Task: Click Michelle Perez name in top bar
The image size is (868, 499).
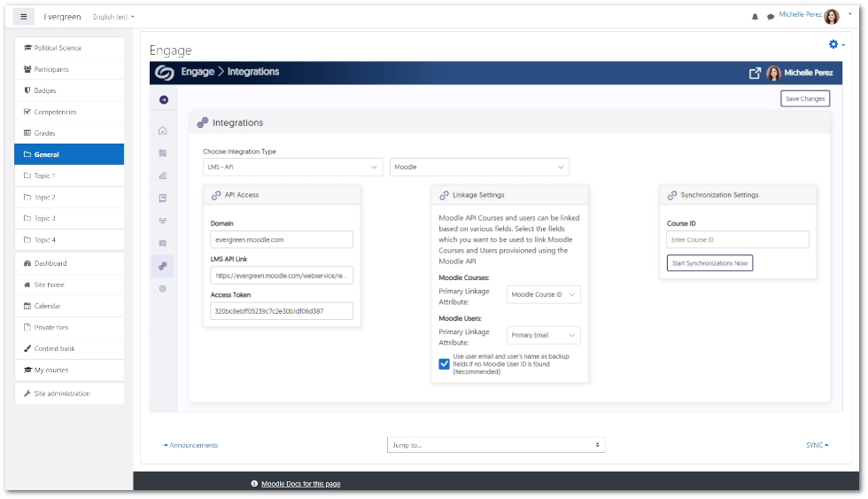Action: tap(800, 14)
